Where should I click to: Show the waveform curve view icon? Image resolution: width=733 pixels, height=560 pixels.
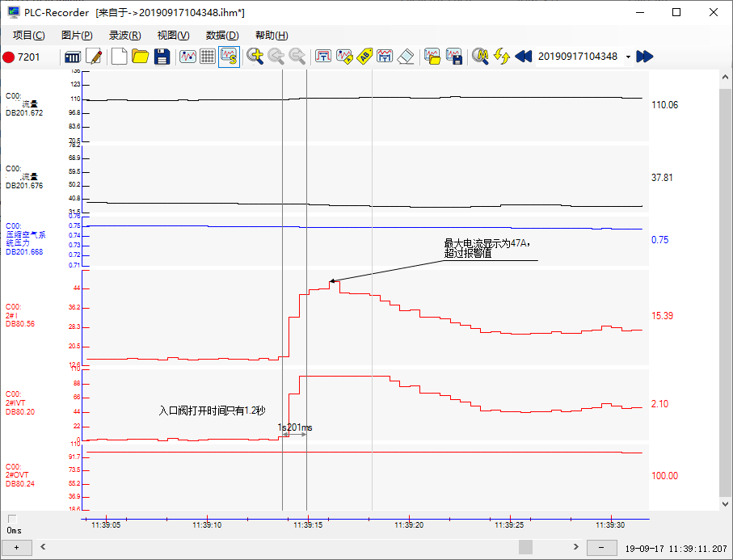point(188,57)
